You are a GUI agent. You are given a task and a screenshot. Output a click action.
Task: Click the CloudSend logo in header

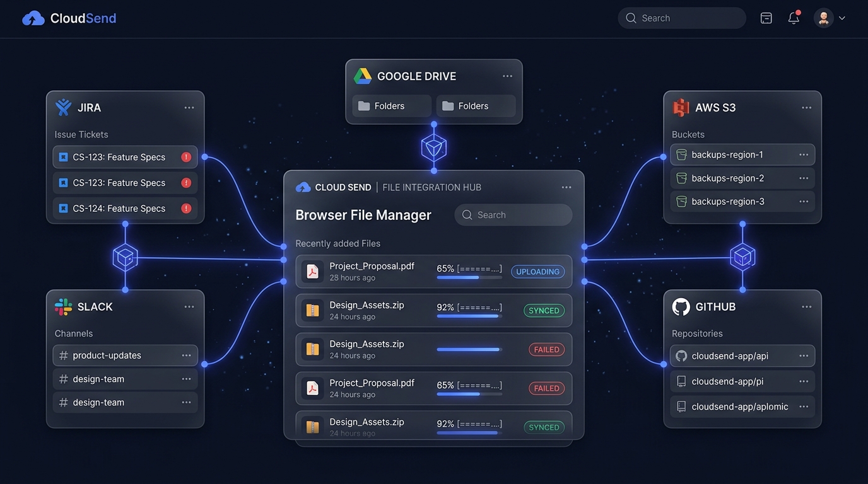69,18
